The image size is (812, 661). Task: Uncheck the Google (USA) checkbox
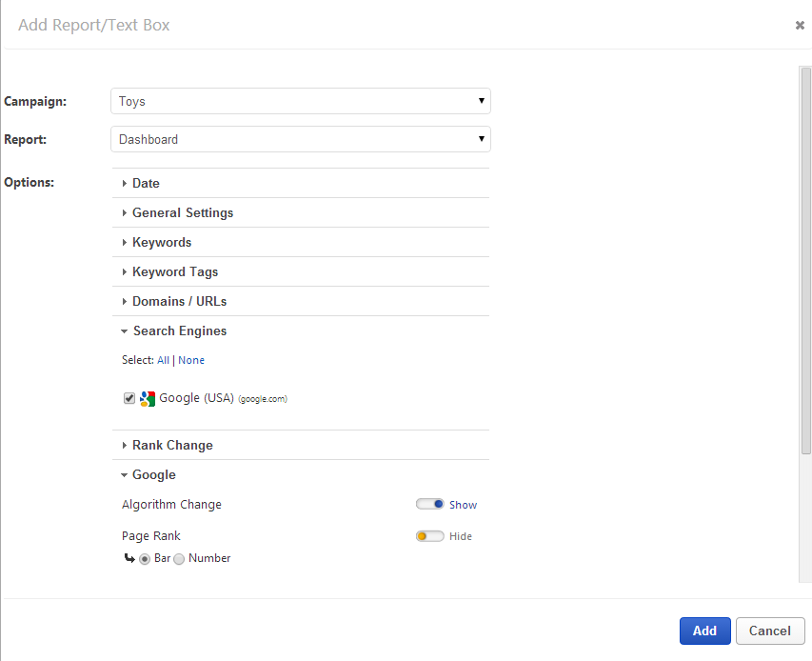click(x=129, y=399)
